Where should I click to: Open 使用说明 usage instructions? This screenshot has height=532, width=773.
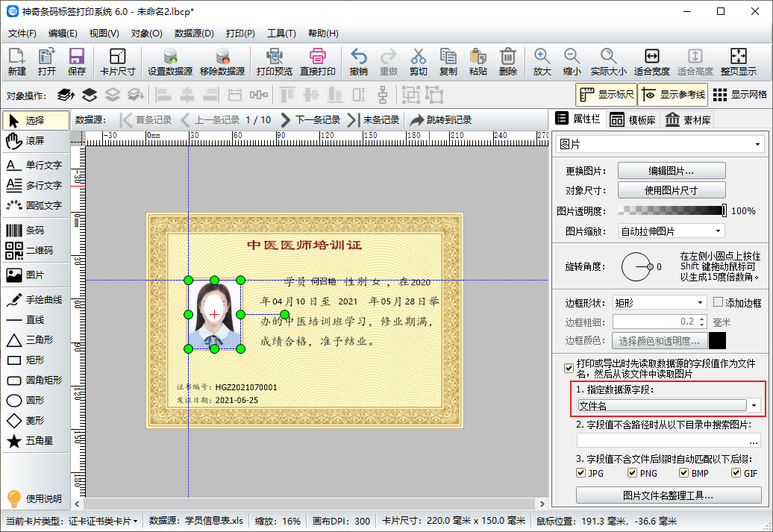(x=34, y=498)
